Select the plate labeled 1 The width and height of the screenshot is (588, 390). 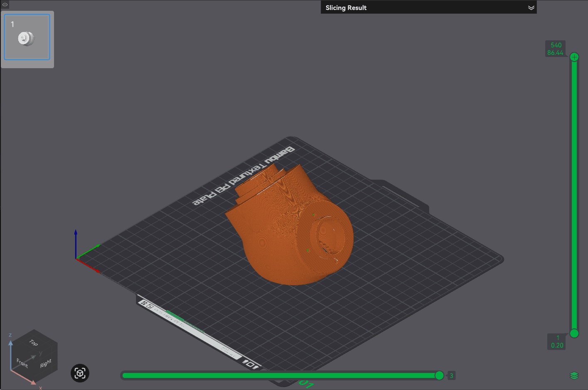pyautogui.click(x=27, y=38)
